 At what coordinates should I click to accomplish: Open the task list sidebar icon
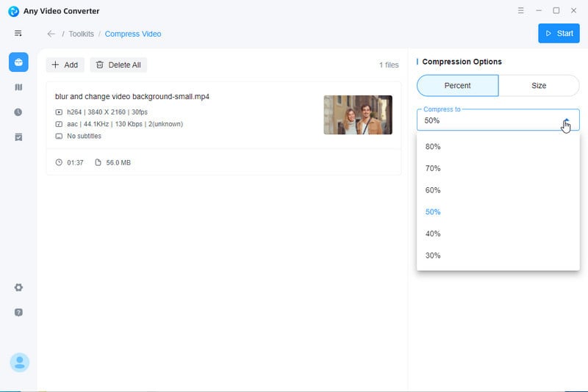[18, 137]
